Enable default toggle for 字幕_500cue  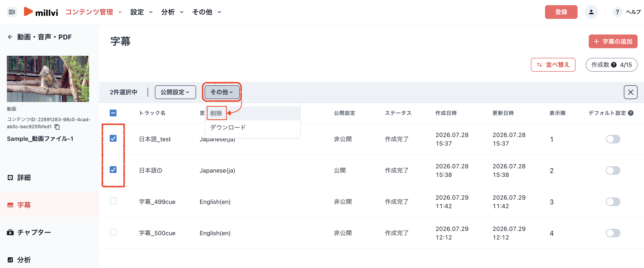tap(613, 233)
